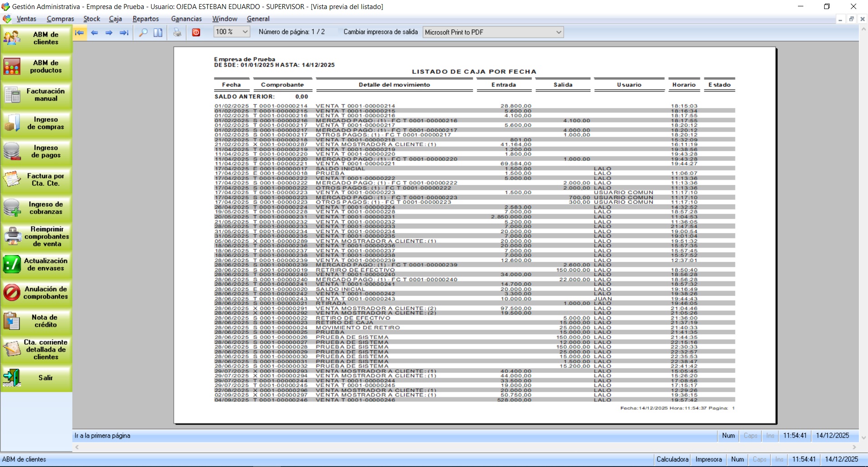Viewport: 868px width, 467px height.
Task: Open the Caja menu
Action: click(x=115, y=19)
